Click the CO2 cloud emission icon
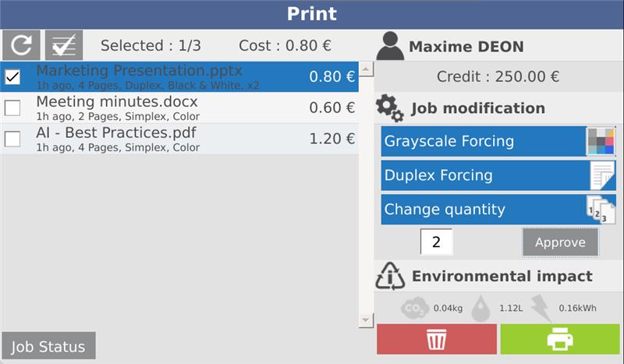This screenshot has width=624, height=364. coord(414,309)
